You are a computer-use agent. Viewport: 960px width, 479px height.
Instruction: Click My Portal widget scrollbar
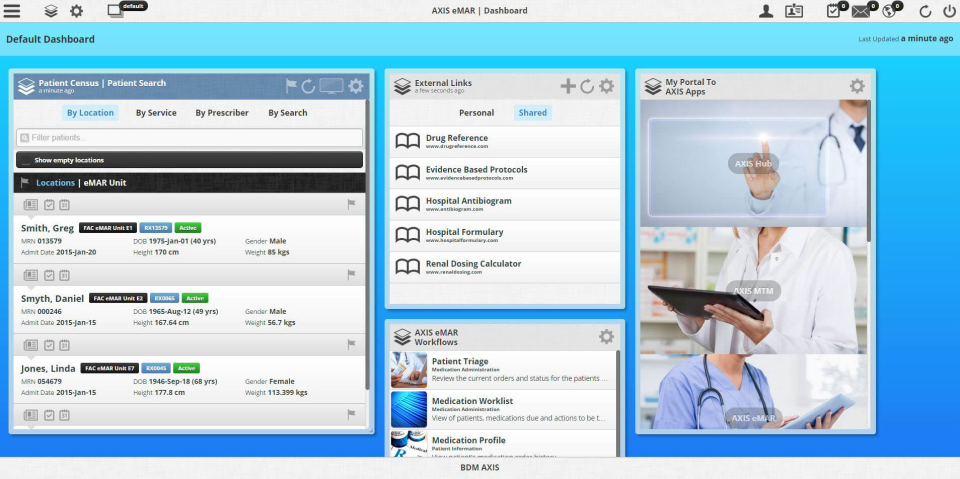click(869, 170)
